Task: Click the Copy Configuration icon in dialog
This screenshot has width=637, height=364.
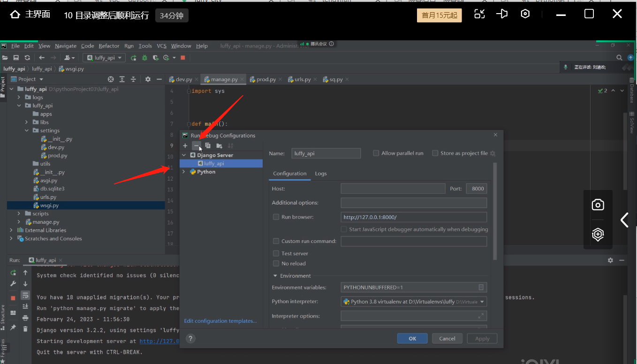Action: (x=208, y=145)
